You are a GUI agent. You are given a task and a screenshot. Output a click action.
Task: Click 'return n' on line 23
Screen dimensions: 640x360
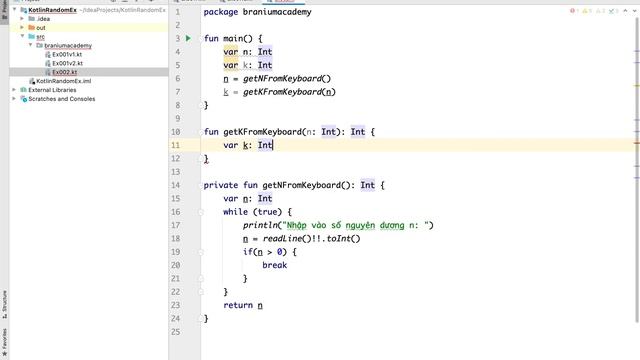(x=243, y=305)
